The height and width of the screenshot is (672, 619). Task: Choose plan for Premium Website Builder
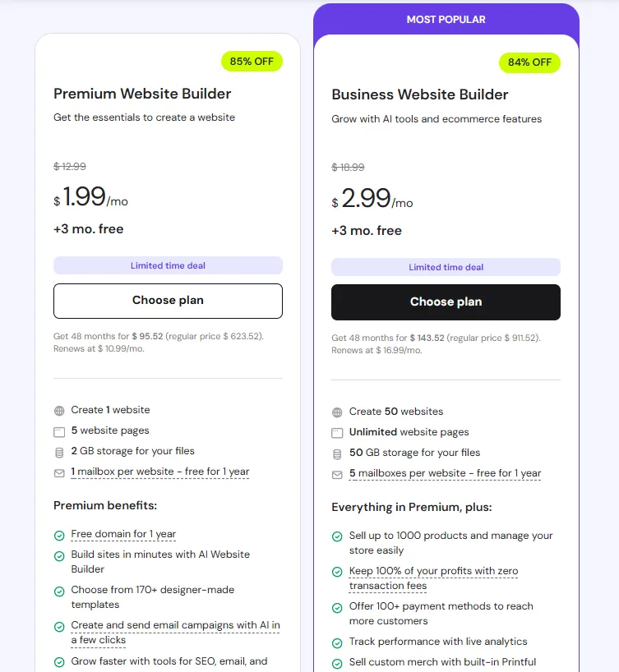pos(168,301)
